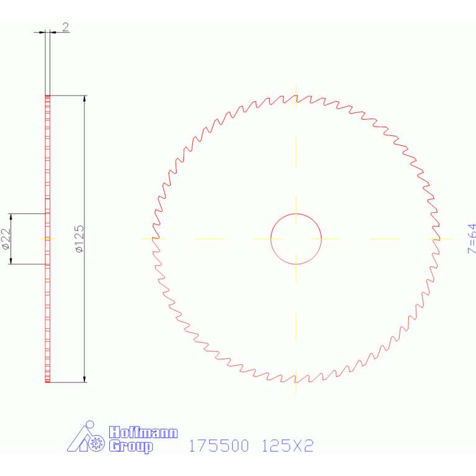Click the red side-view profile of the blade
This screenshot has width=476, height=476.
48,239
